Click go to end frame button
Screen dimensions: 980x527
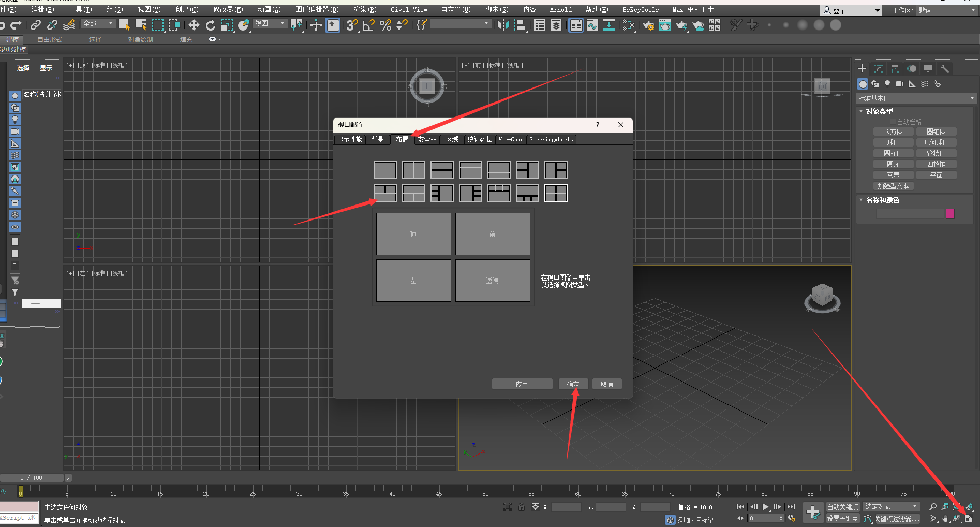791,507
